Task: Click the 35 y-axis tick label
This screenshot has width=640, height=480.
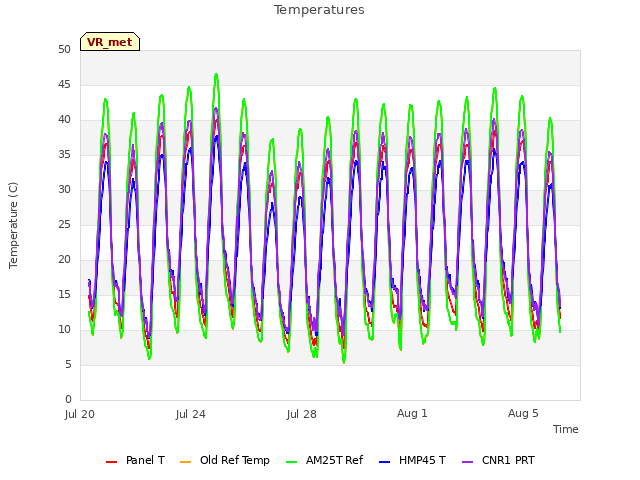Action: tap(64, 154)
